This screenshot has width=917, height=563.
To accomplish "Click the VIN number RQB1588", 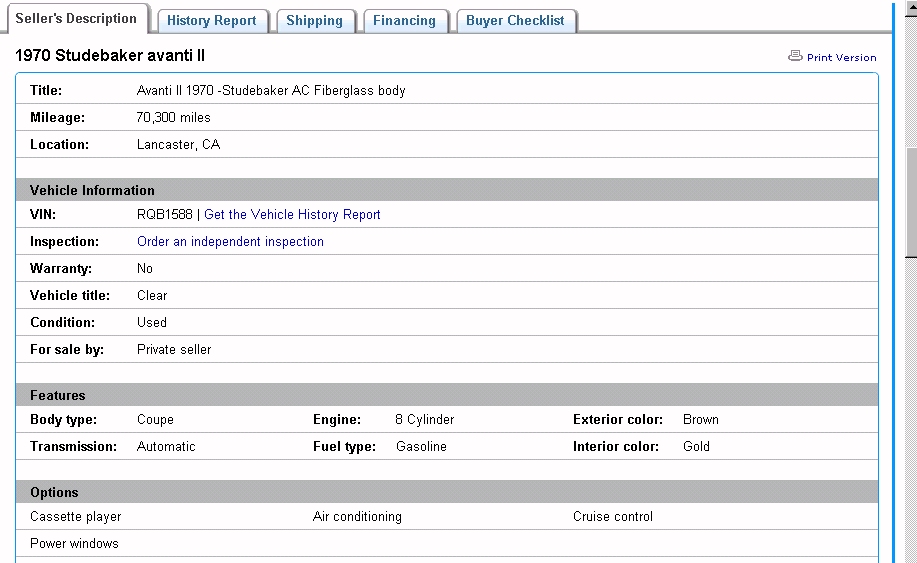I will [x=164, y=215].
